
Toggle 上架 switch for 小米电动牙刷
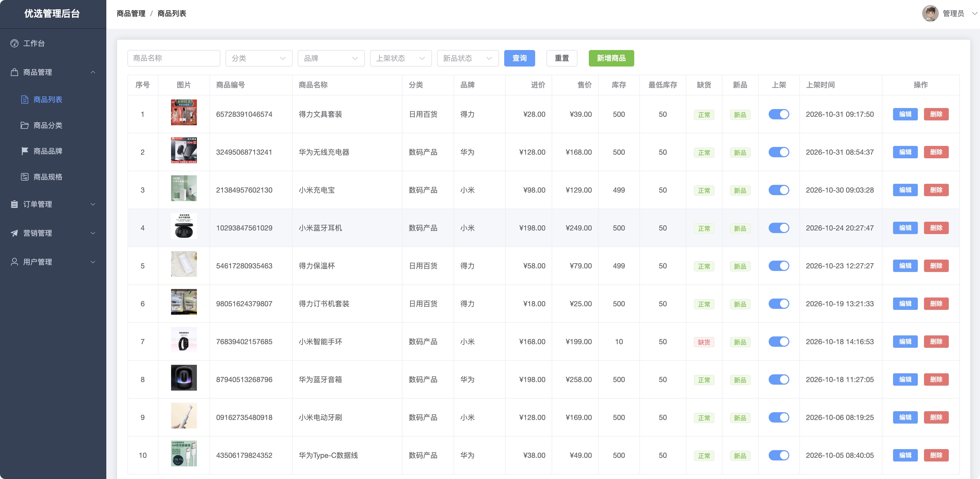pyautogui.click(x=779, y=417)
